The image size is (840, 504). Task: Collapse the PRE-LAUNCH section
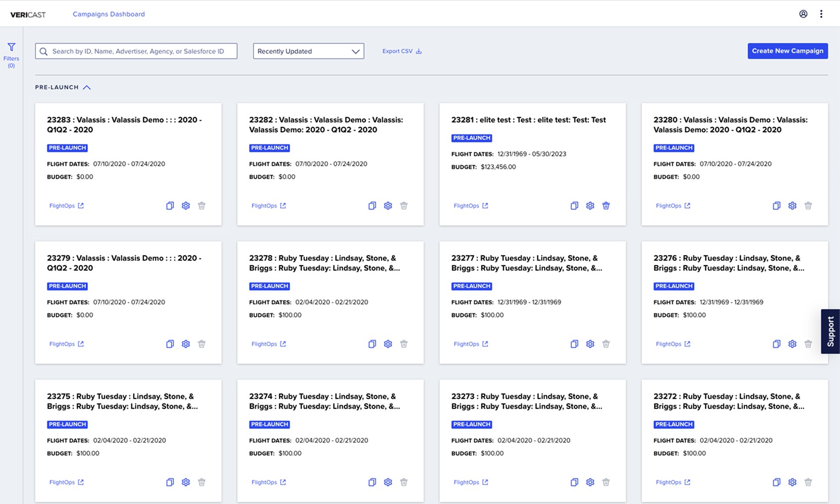87,87
